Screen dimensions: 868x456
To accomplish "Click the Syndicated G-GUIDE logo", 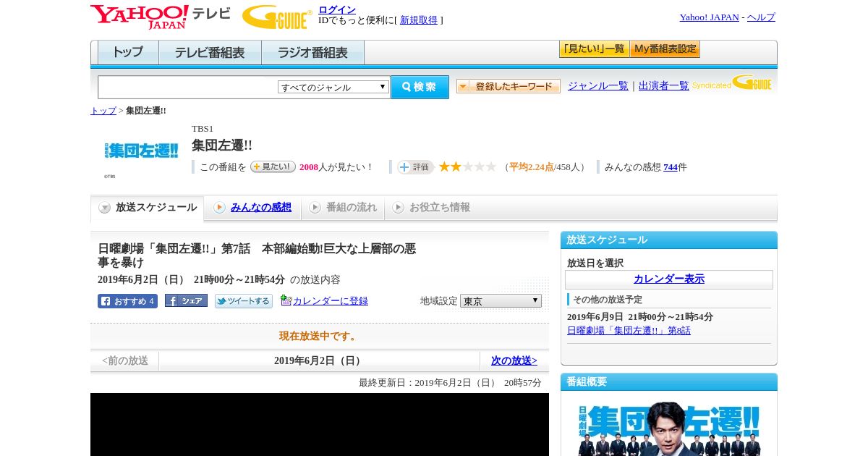I will click(732, 83).
